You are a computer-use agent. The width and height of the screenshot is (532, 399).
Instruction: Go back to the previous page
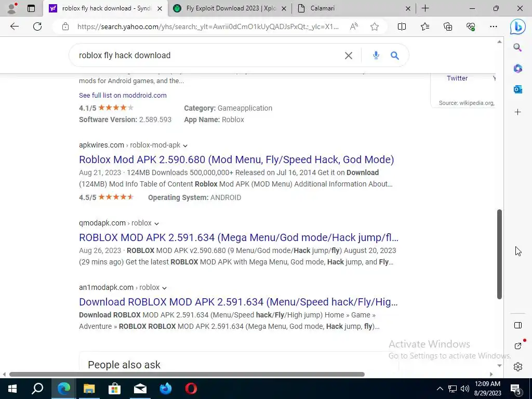click(x=14, y=26)
